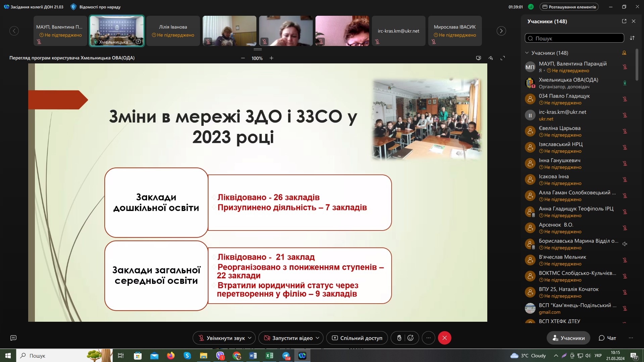This screenshot has width=644, height=362.
Task: Open the Чат panel
Action: point(607,338)
